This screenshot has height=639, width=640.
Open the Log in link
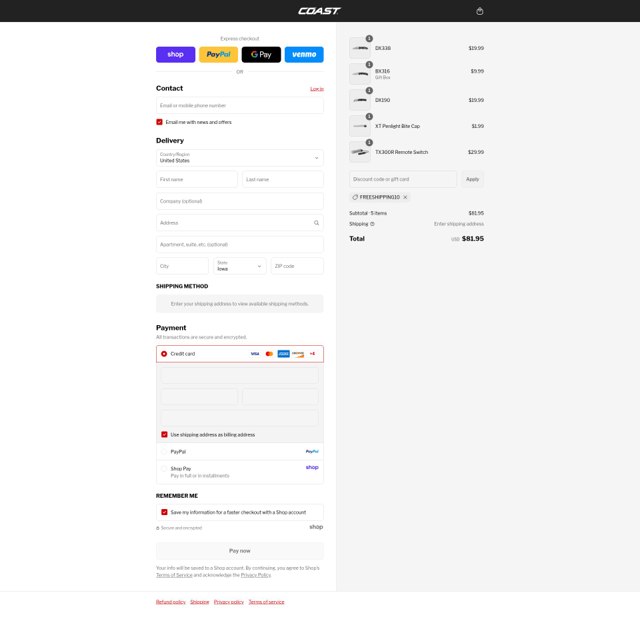pos(317,89)
